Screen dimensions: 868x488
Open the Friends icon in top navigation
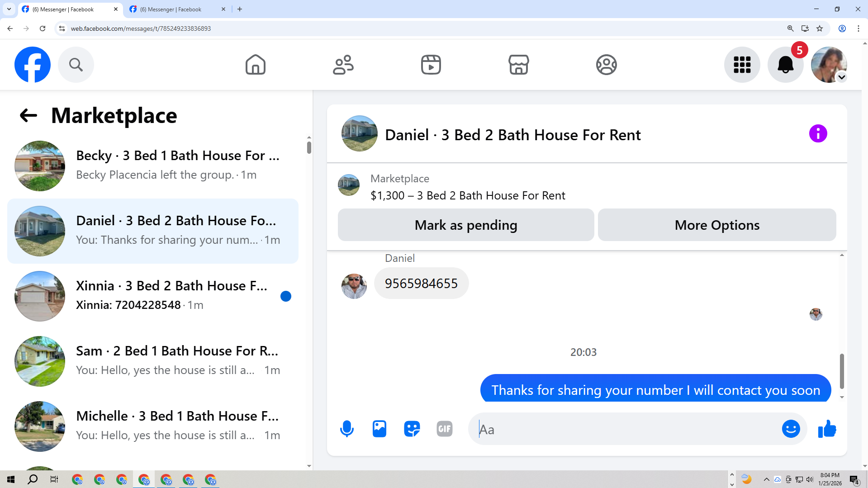click(343, 65)
